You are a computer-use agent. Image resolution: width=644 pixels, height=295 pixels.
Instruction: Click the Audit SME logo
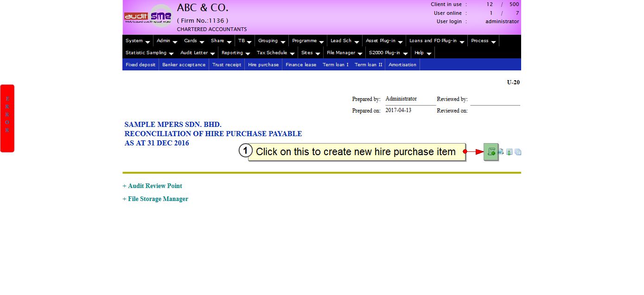click(x=148, y=16)
